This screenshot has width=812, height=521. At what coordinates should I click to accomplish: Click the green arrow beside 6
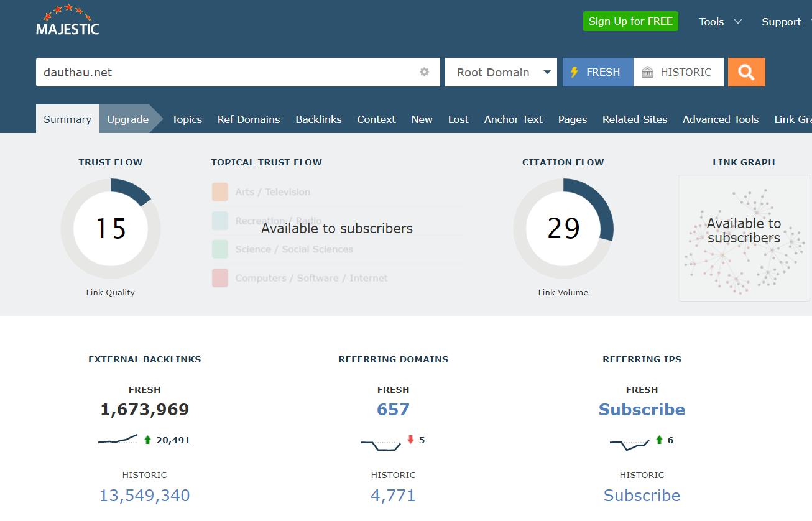click(x=659, y=440)
